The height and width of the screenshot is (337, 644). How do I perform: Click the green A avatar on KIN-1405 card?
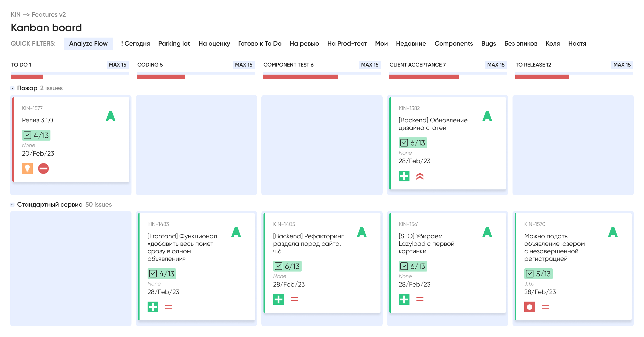[362, 232]
